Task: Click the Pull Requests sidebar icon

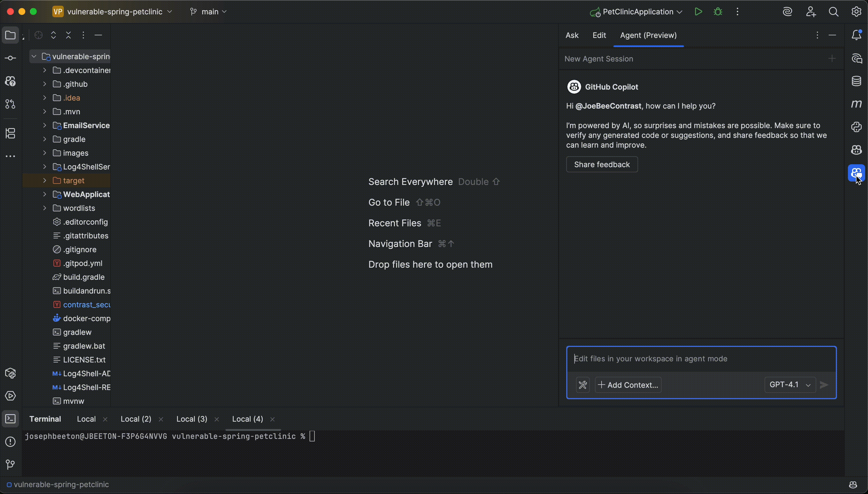Action: point(10,104)
